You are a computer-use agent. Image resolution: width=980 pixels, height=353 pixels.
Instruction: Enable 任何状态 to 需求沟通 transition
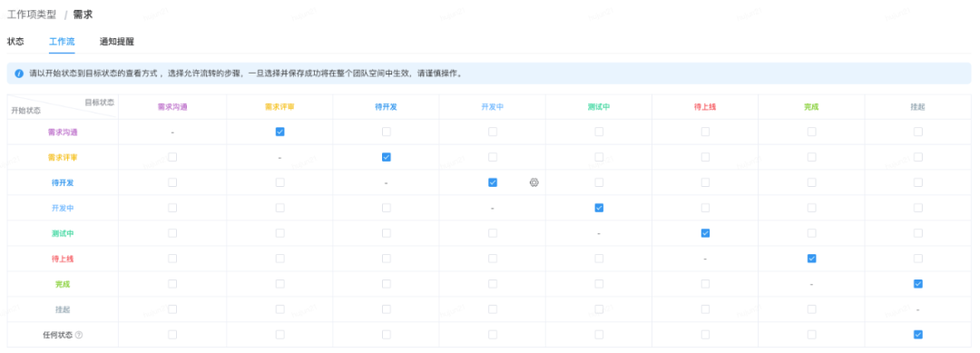coord(172,334)
